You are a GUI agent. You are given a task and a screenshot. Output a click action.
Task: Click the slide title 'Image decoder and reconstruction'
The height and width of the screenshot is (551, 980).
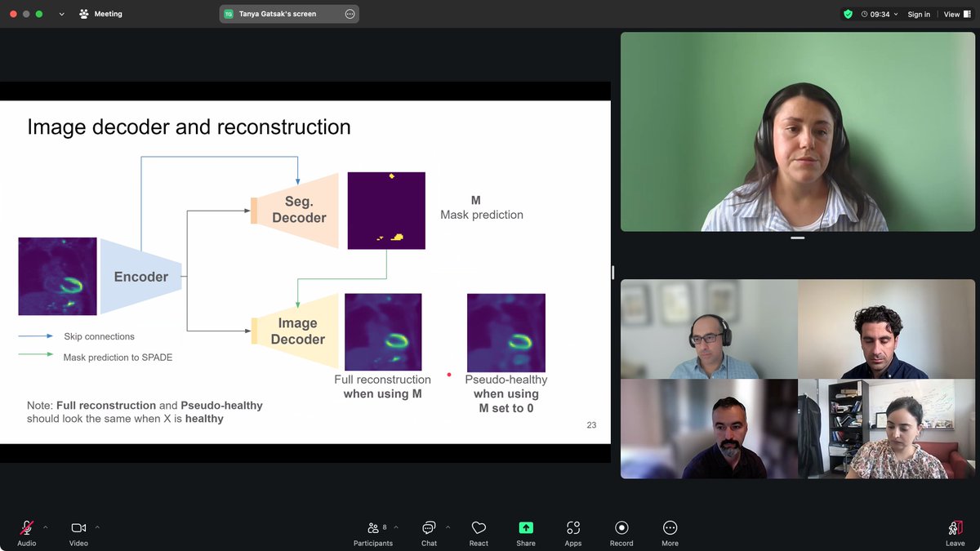189,127
